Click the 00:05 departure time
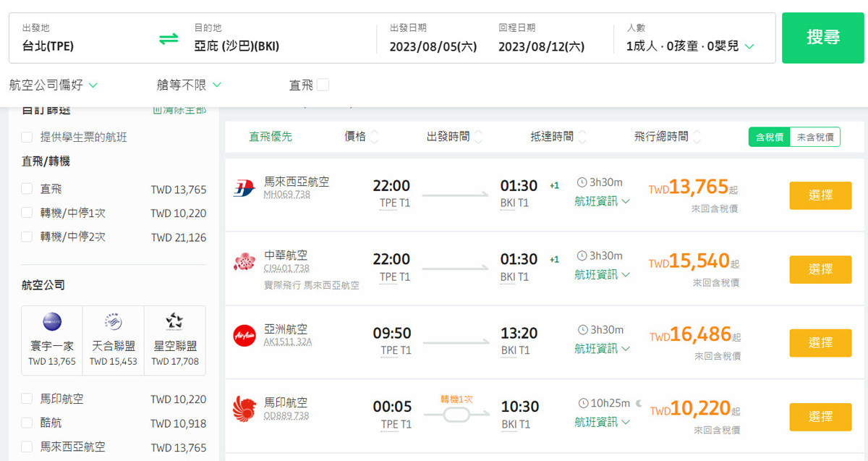Viewport: 868px width, 461px height. tap(392, 407)
